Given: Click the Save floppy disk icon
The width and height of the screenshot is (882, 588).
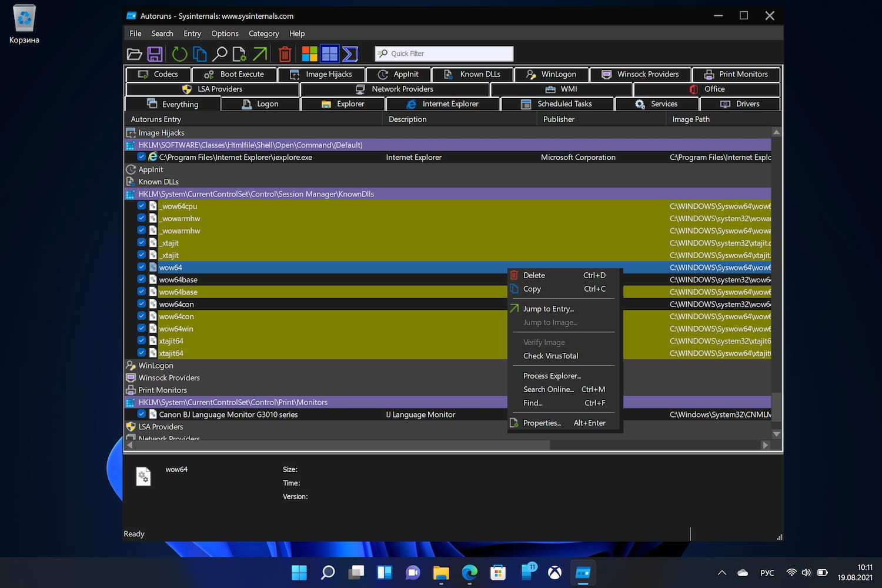Looking at the screenshot, I should pos(155,54).
